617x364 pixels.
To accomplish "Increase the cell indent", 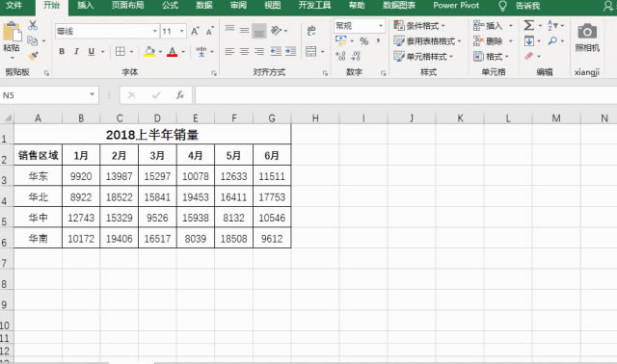I will (290, 51).
